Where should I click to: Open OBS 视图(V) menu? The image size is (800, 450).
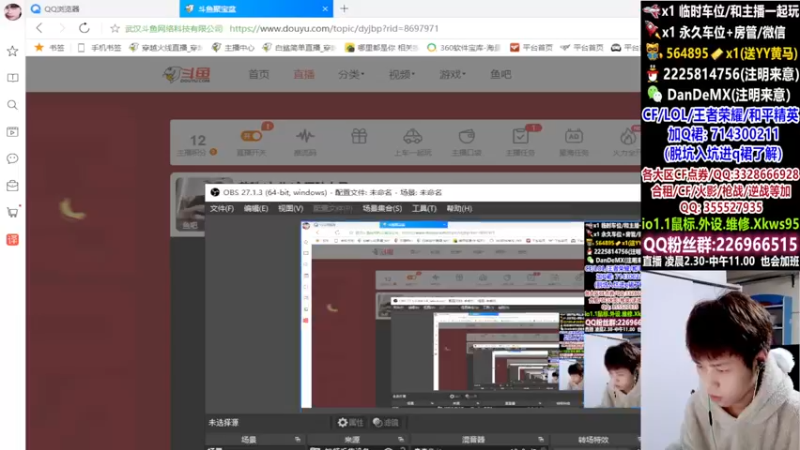(x=290, y=208)
